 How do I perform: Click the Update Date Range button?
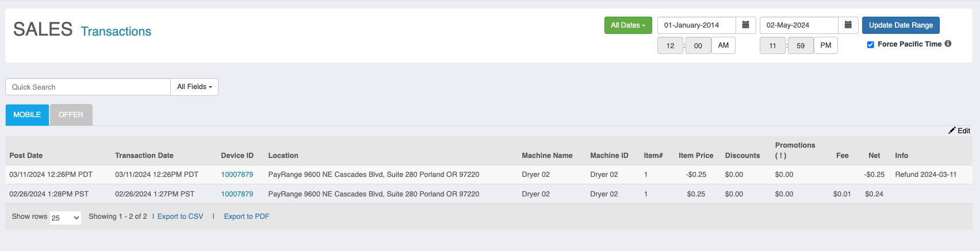pos(901,25)
